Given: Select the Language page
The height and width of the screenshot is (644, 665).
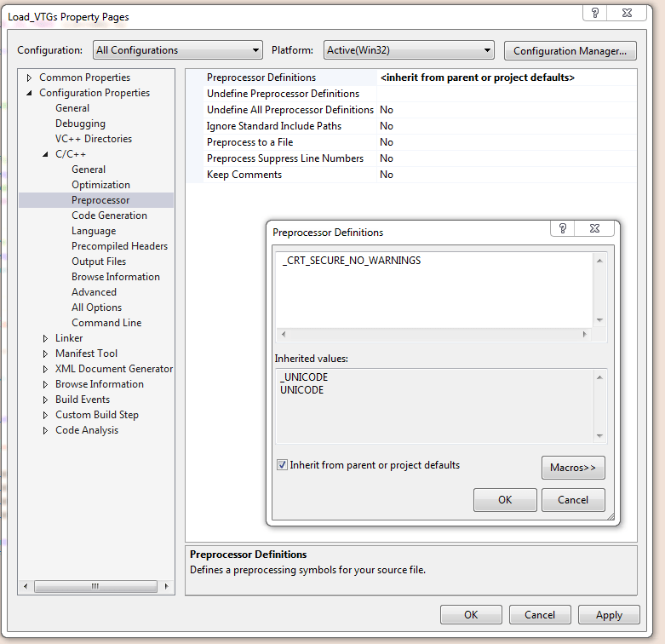Looking at the screenshot, I should pos(94,231).
